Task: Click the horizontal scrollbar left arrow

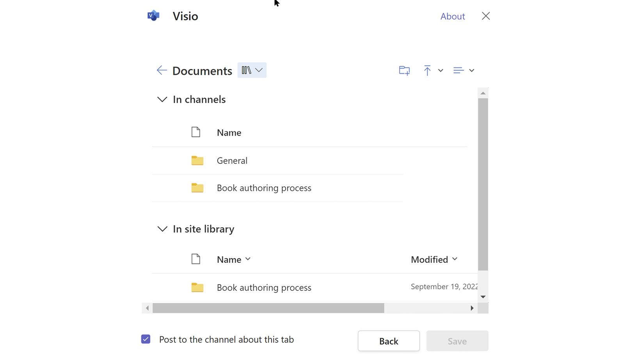Action: pos(147,308)
